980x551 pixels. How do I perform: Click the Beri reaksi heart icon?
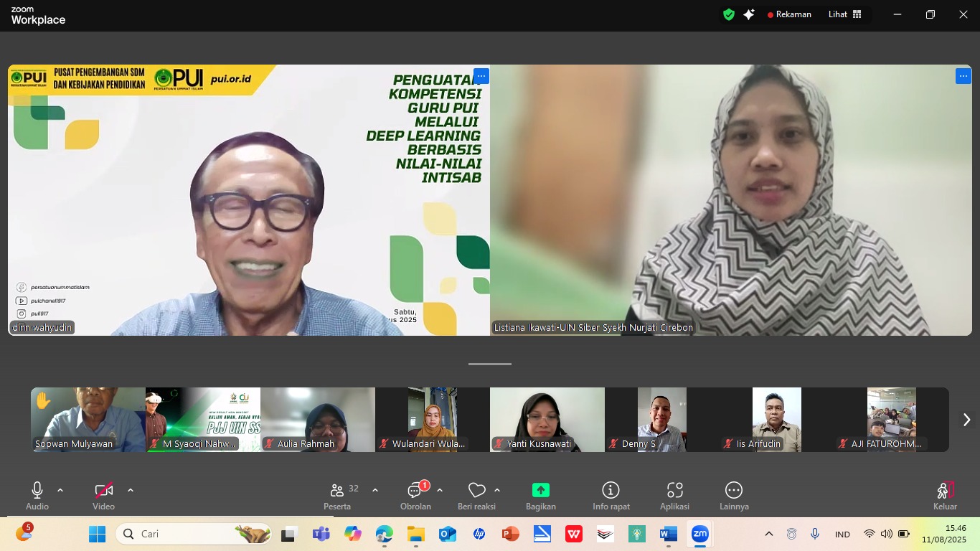coord(476,491)
